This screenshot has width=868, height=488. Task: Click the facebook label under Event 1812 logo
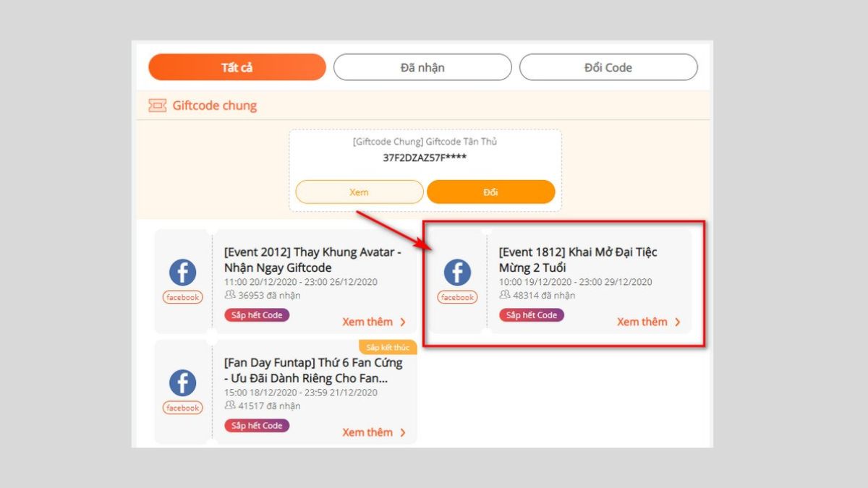click(x=456, y=296)
